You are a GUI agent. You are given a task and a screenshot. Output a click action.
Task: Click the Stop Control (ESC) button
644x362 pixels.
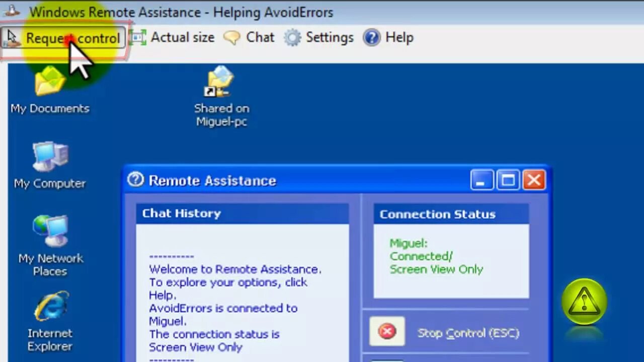tap(445, 332)
